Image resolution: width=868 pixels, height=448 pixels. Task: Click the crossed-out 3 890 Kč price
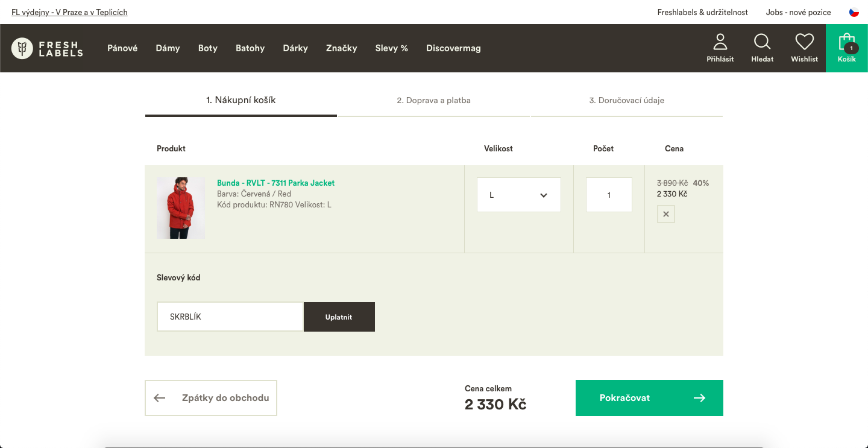pos(673,183)
